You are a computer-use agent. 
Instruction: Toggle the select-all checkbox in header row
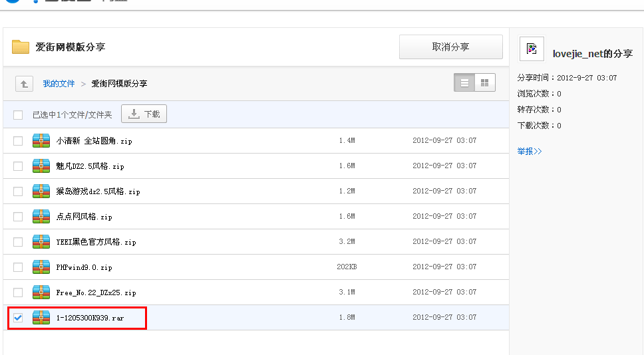point(18,115)
